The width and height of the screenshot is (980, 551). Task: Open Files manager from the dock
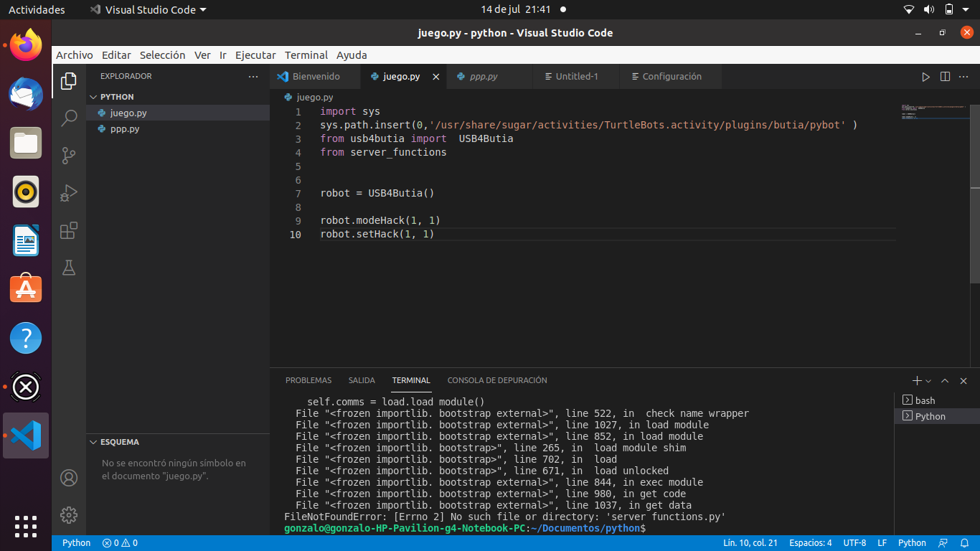pyautogui.click(x=26, y=143)
